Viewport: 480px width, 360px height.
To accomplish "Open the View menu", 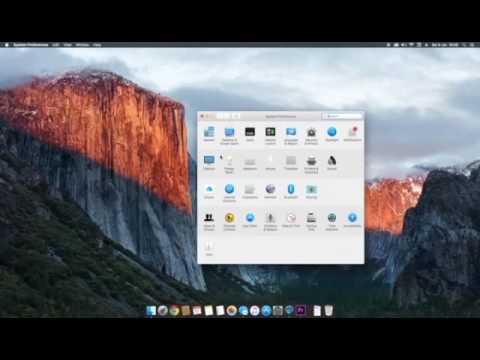I will tap(68, 45).
